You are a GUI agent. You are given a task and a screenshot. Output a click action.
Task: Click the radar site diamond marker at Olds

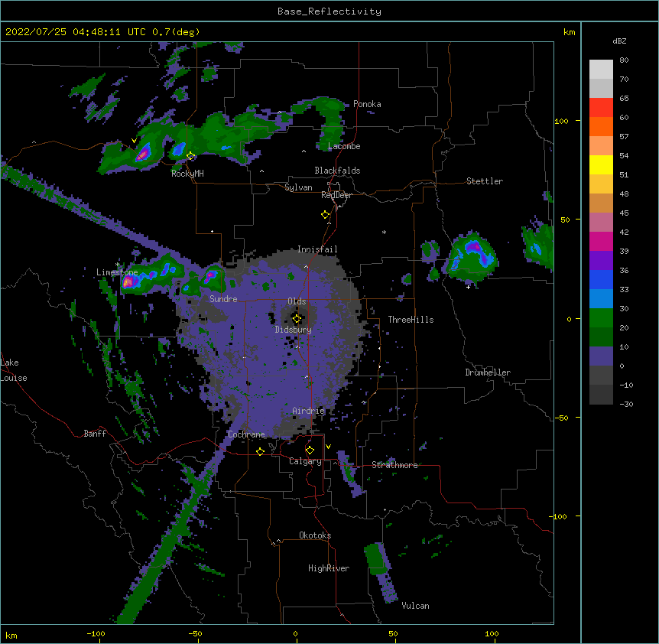pyautogui.click(x=297, y=319)
